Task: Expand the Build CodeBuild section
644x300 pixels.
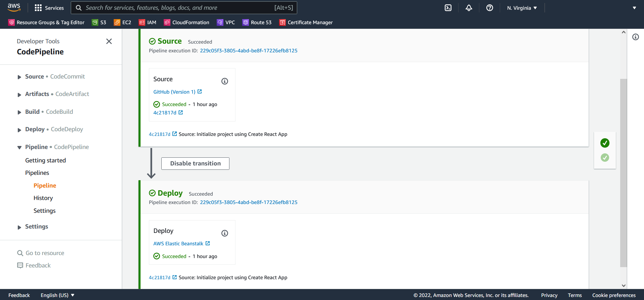Action: pos(19,112)
